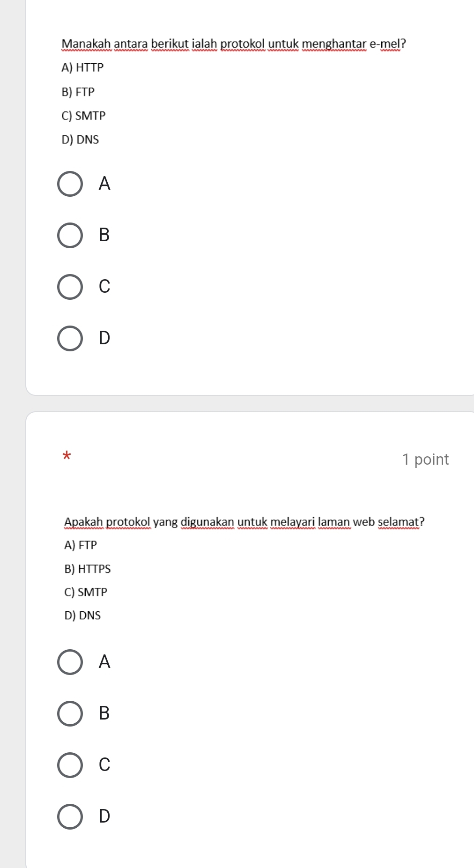
Task: Click the "1 point" label
Action: pyautogui.click(x=425, y=460)
